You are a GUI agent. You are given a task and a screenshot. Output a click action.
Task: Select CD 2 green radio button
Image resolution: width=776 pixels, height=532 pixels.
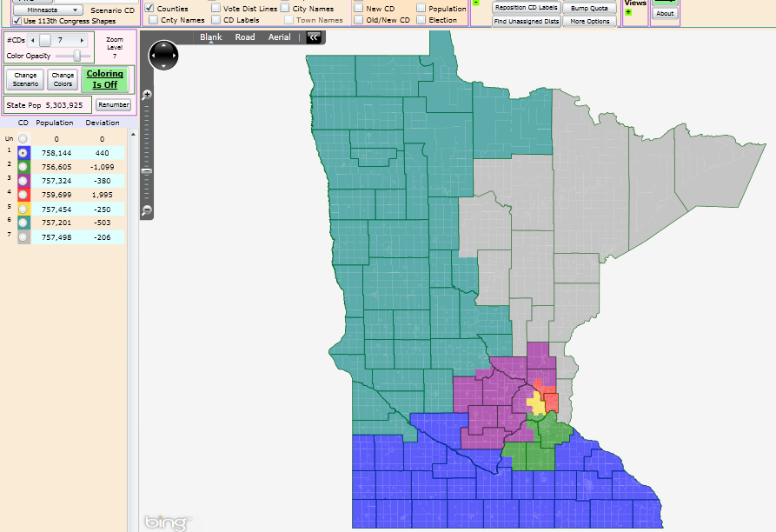(23, 167)
